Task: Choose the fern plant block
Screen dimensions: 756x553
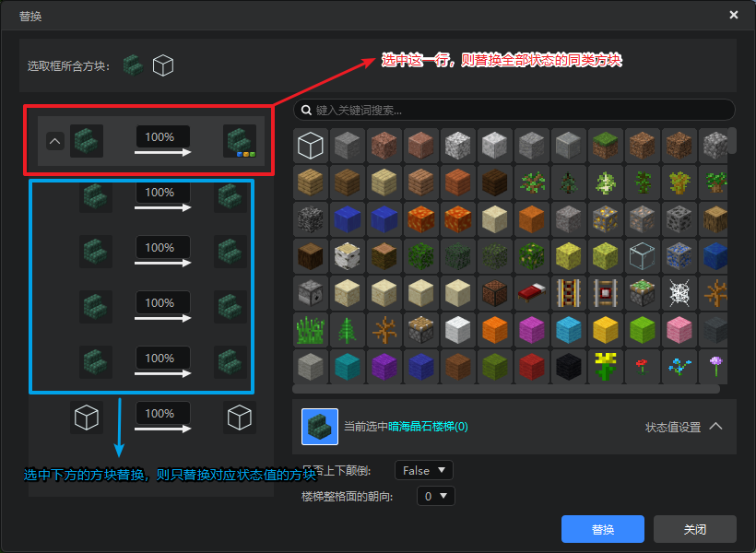Action: [x=348, y=330]
